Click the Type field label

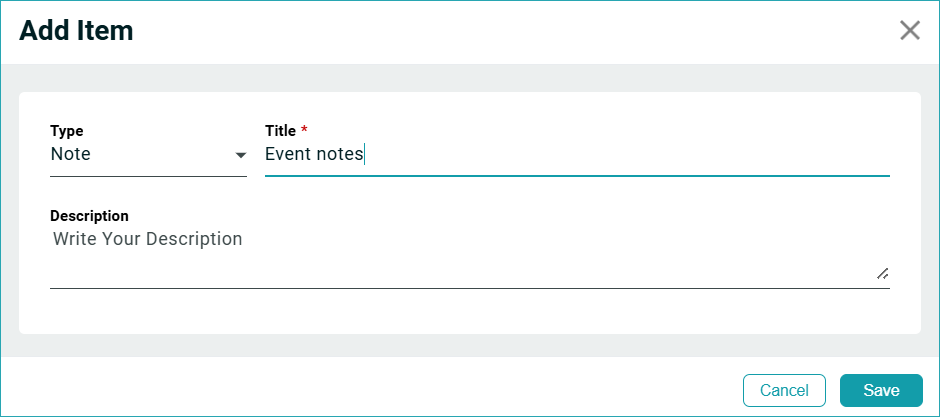[67, 131]
